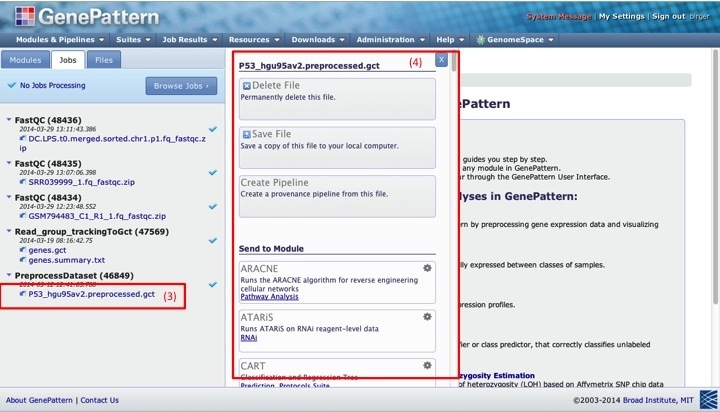Click the Save File disk icon
720x412 pixels.
click(247, 135)
